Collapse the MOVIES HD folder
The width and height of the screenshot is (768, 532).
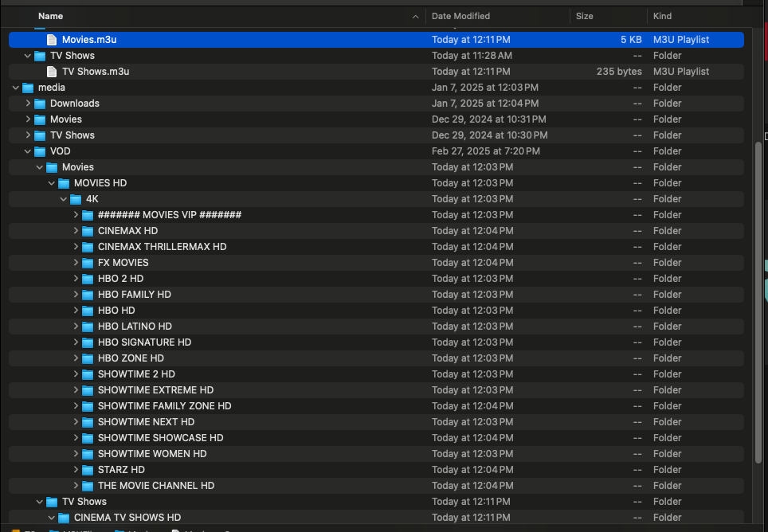(x=52, y=183)
